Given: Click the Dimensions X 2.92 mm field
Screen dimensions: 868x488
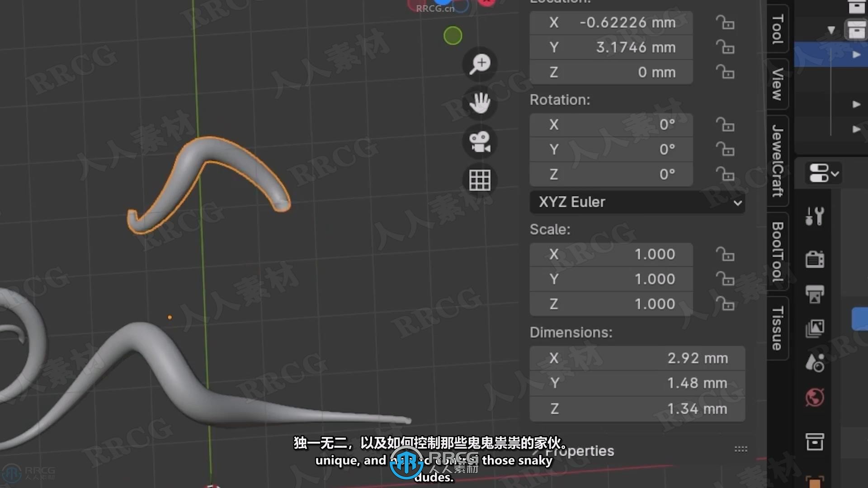Looking at the screenshot, I should point(637,358).
